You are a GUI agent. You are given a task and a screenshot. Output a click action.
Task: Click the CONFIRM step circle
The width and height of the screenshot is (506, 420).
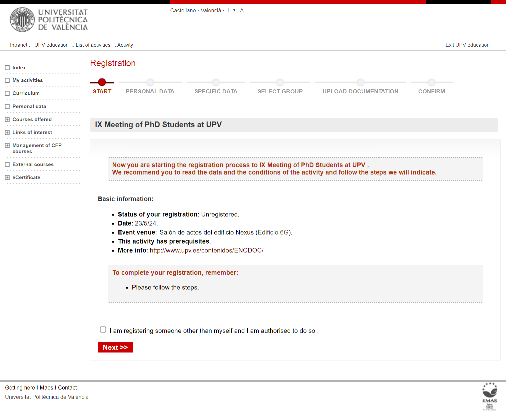pos(432,82)
